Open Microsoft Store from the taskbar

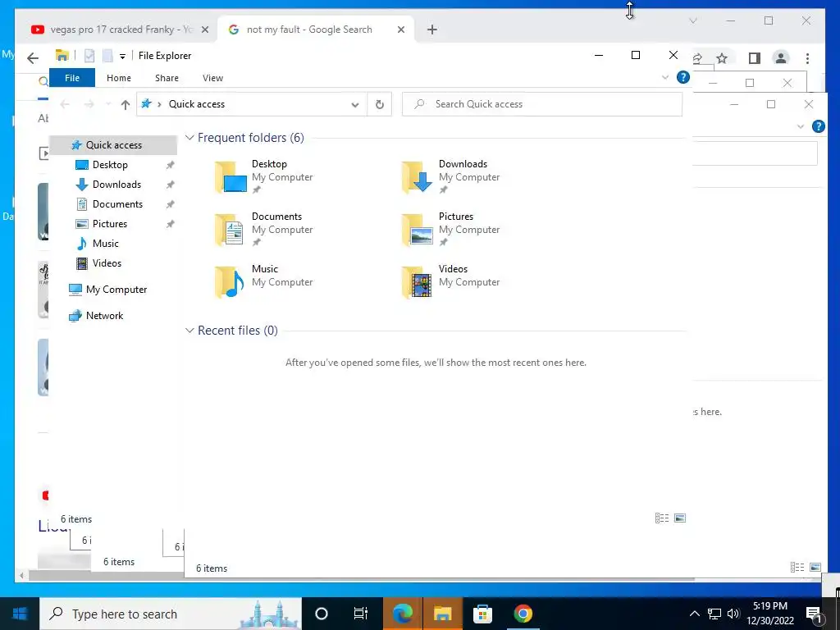click(x=482, y=614)
